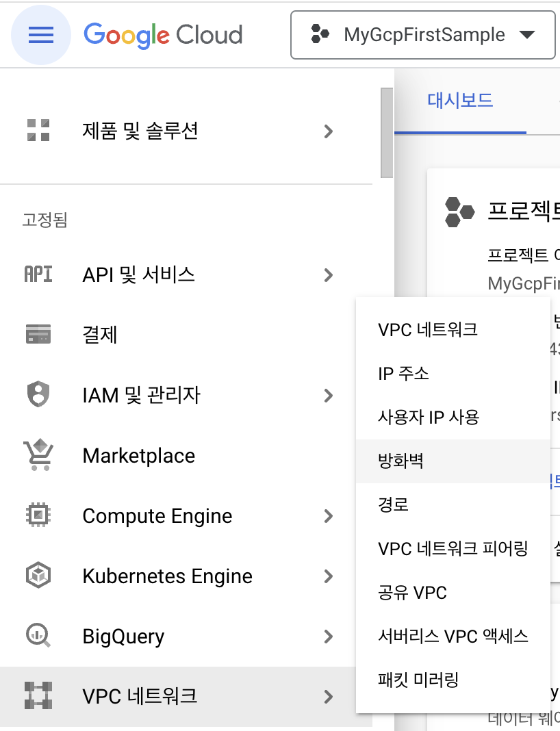Click the Kubernetes Engine label

pos(168,576)
